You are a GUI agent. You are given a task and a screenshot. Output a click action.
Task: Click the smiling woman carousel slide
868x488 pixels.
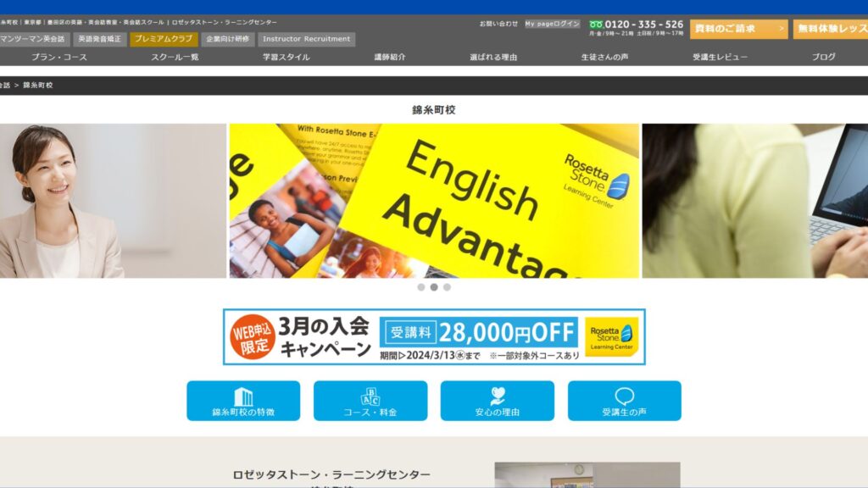113,201
